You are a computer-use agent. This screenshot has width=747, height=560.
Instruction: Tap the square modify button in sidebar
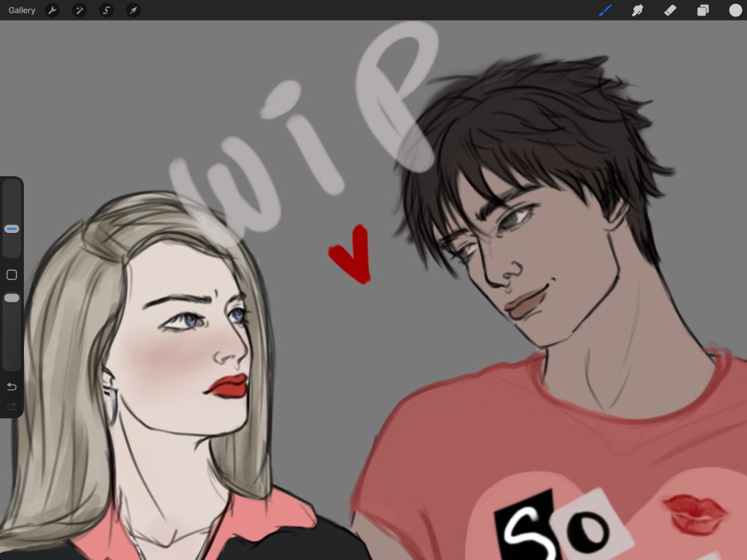(12, 275)
